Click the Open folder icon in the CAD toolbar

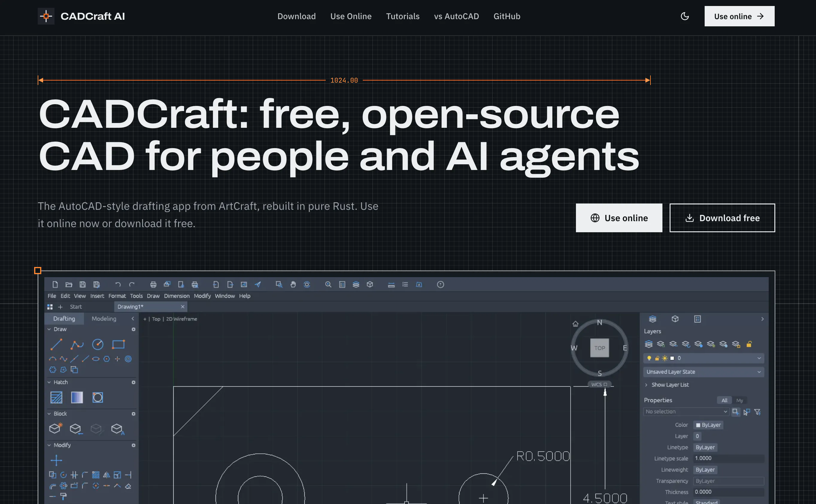69,284
